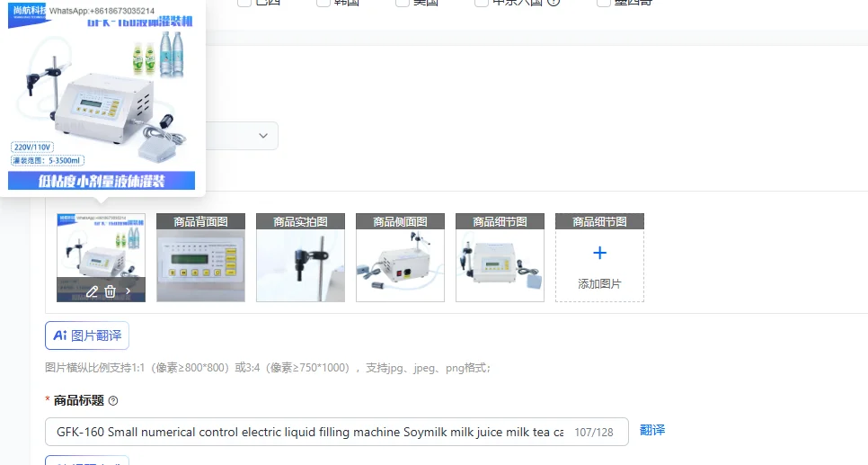Select the 商品侧面图 thumbnail

pos(400,258)
